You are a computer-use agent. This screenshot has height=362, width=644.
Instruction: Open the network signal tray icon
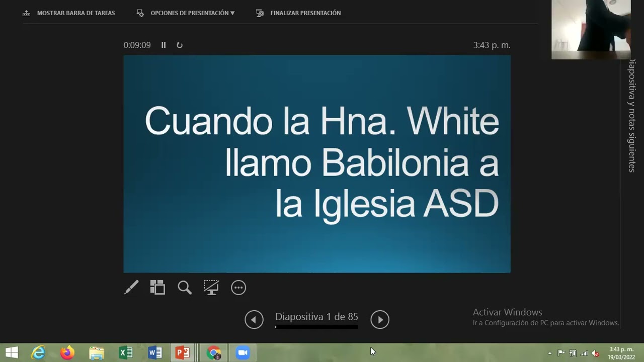pyautogui.click(x=584, y=353)
